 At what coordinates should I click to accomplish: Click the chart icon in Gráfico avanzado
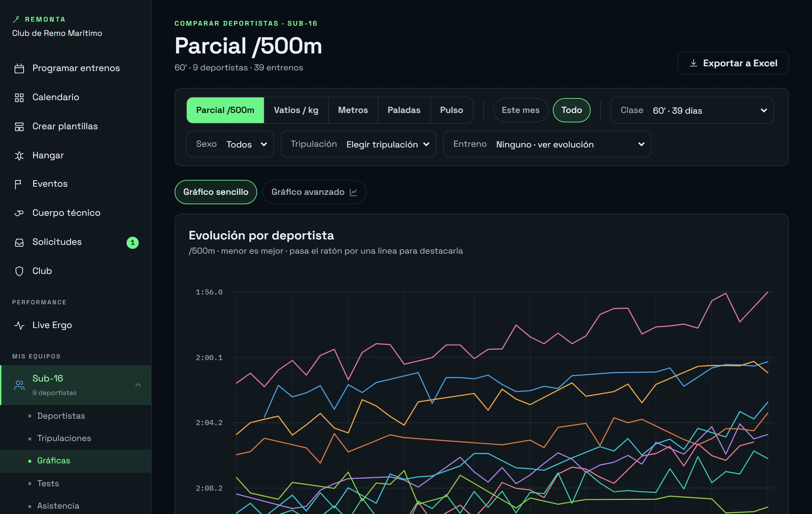tap(354, 192)
